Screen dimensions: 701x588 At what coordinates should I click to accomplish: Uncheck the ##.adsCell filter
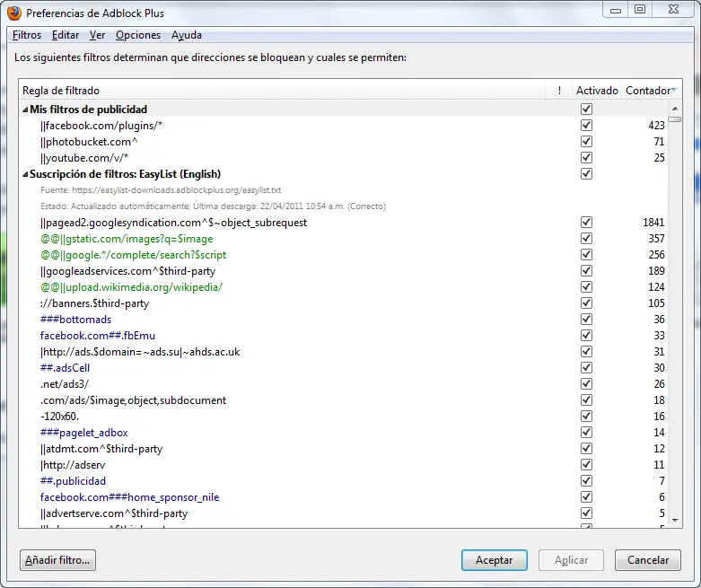click(x=586, y=367)
